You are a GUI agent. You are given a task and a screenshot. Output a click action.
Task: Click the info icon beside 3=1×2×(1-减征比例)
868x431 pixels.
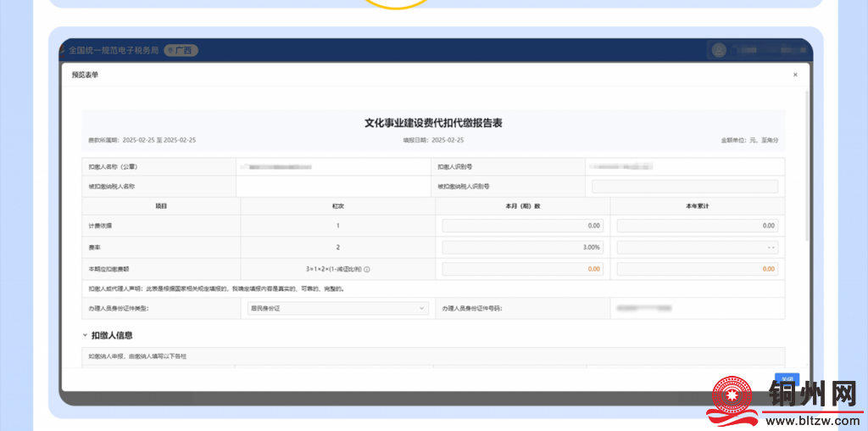(x=367, y=269)
